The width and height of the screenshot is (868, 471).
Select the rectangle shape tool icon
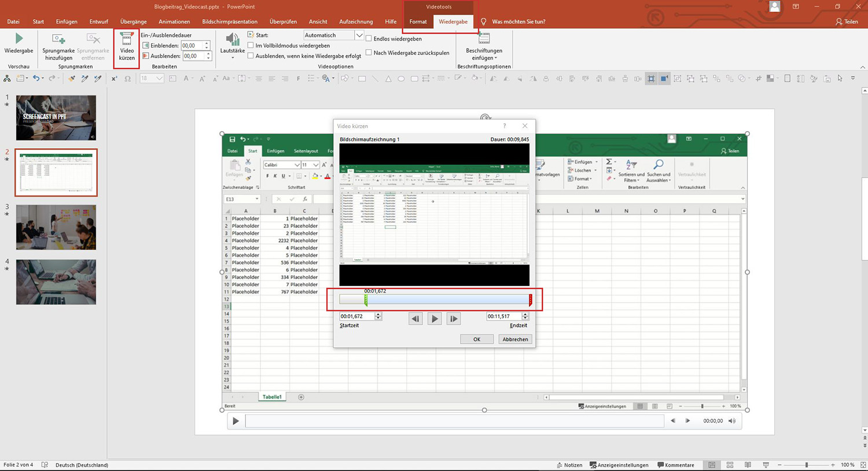pyautogui.click(x=362, y=79)
